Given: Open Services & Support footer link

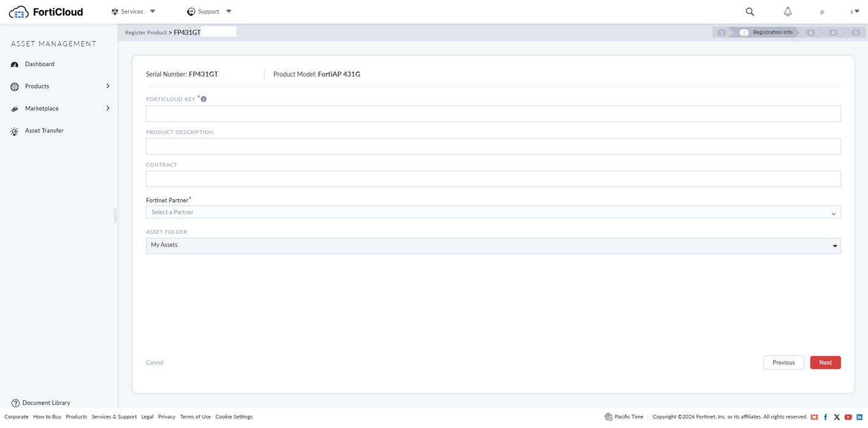Looking at the screenshot, I should [114, 417].
